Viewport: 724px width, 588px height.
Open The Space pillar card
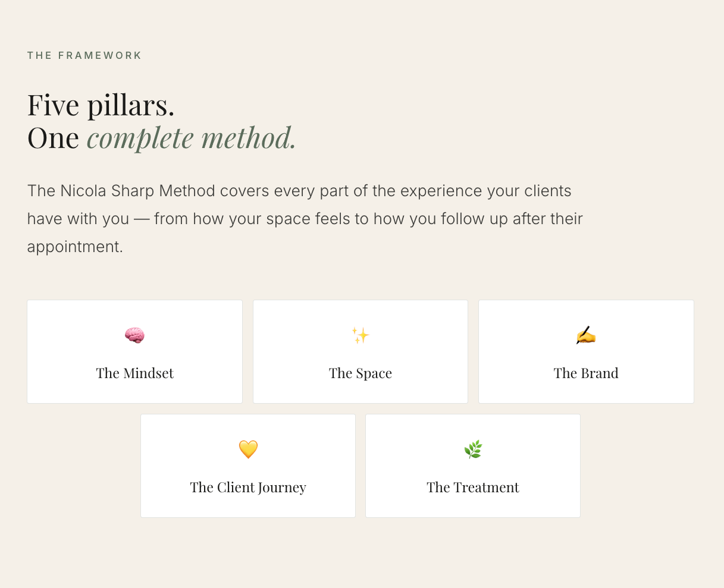coord(361,352)
